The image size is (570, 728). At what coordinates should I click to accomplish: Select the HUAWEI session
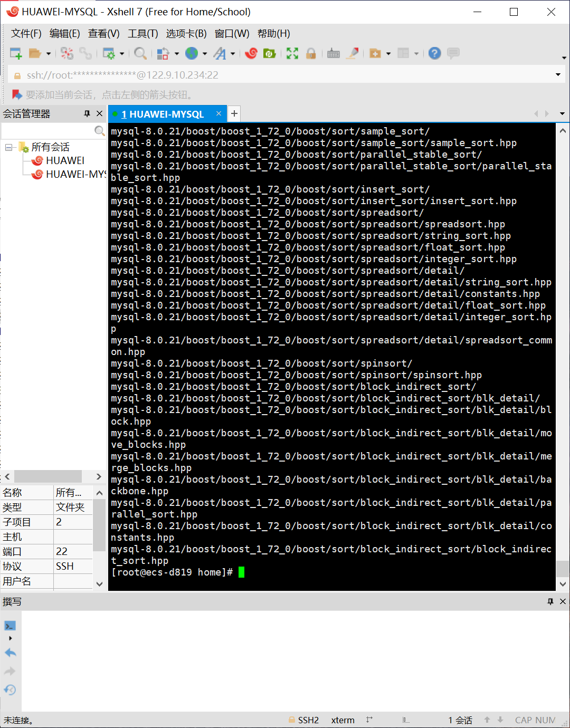(65, 160)
